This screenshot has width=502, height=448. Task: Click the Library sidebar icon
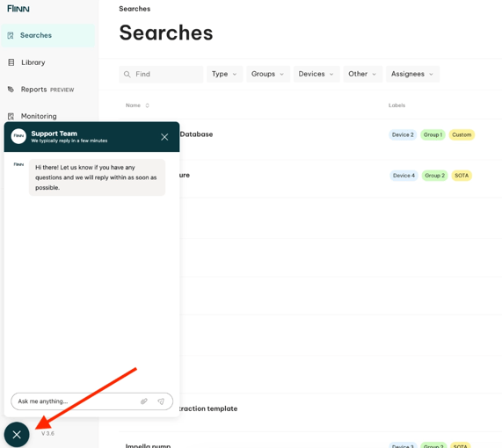11,62
